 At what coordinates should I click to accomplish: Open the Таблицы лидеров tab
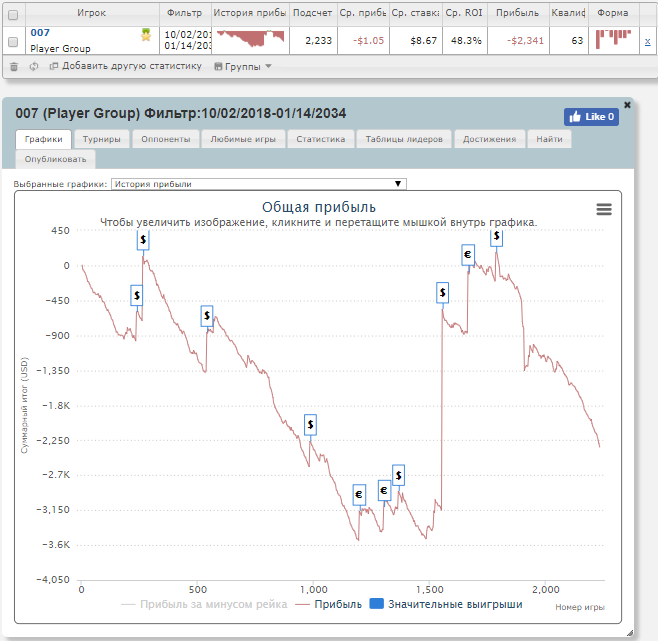[404, 139]
